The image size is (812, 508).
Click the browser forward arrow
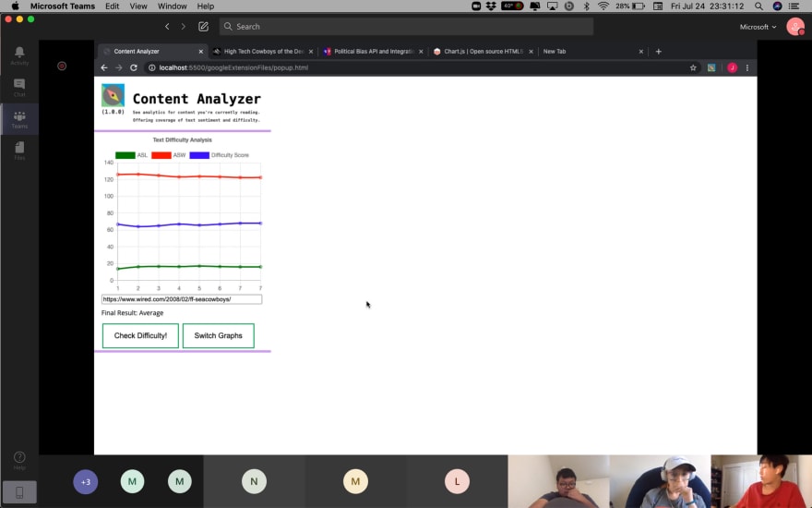(119, 68)
